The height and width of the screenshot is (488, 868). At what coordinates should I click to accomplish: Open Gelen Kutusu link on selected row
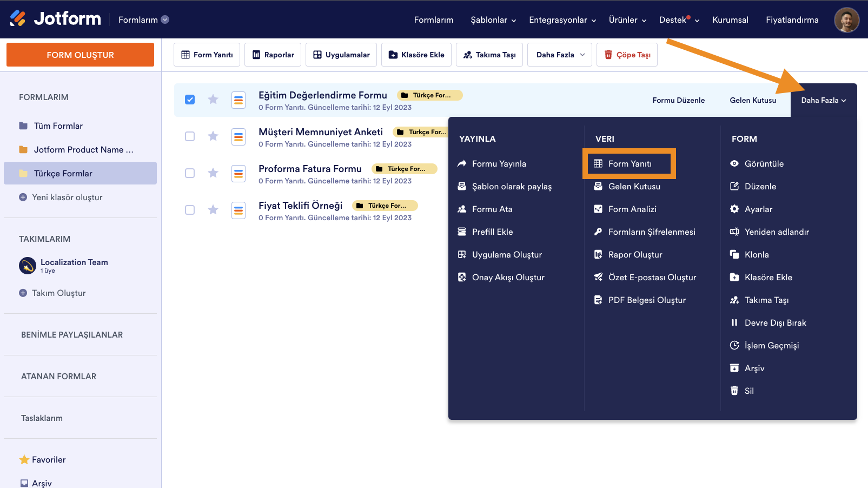[753, 100]
